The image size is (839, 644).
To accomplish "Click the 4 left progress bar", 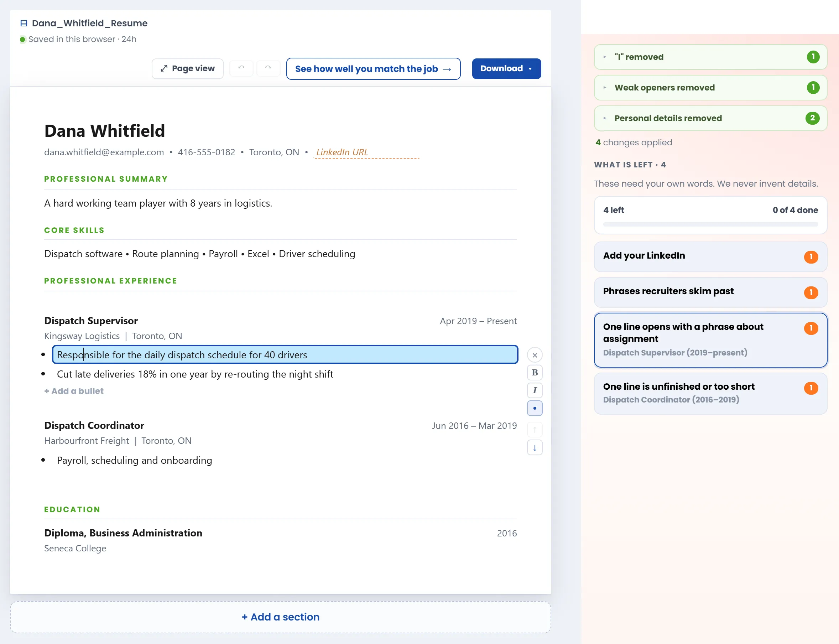I will [710, 224].
